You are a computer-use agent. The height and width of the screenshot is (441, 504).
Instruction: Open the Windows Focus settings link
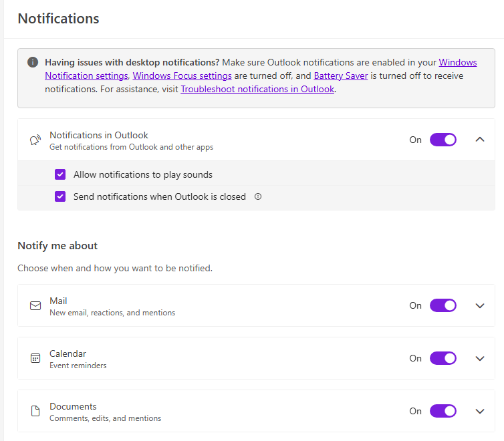pos(182,76)
